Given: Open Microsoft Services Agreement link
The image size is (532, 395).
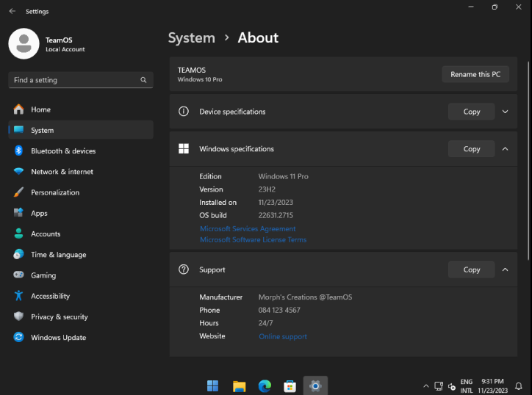Looking at the screenshot, I should 248,228.
